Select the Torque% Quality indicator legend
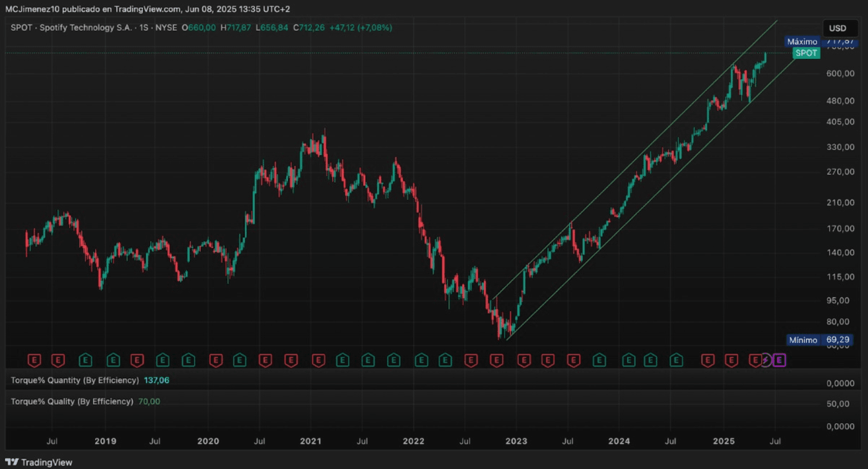 point(72,401)
